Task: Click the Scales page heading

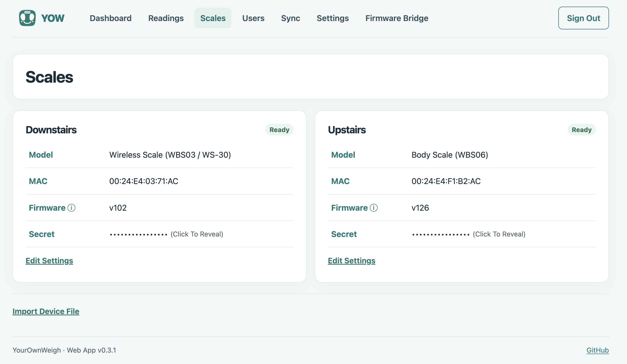Action: coord(49,77)
